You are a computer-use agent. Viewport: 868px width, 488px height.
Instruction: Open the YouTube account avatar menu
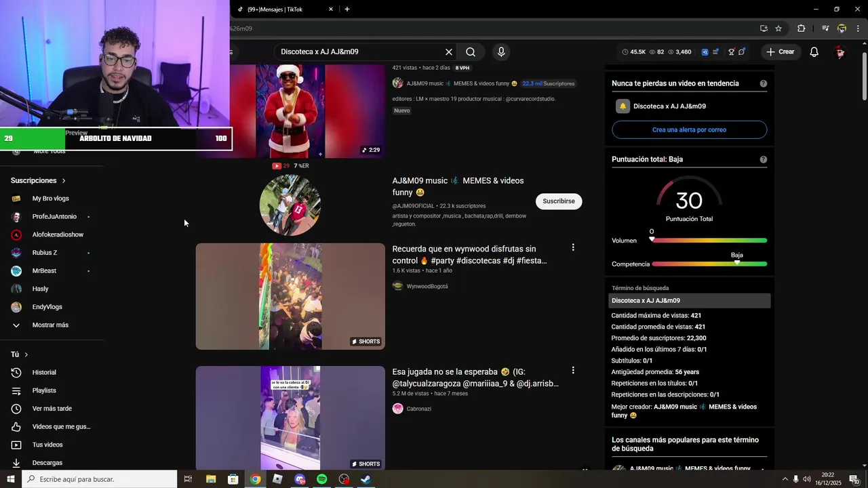coord(841,52)
